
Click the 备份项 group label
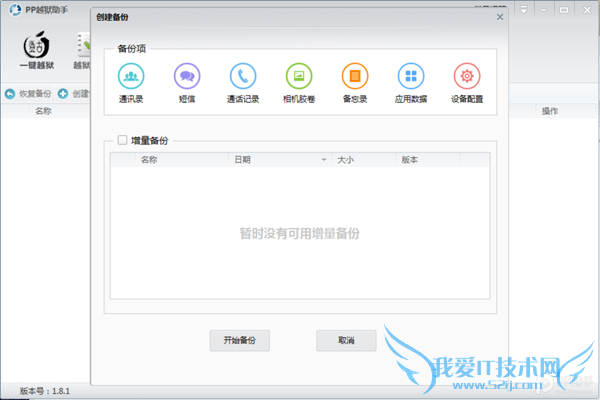coord(132,49)
